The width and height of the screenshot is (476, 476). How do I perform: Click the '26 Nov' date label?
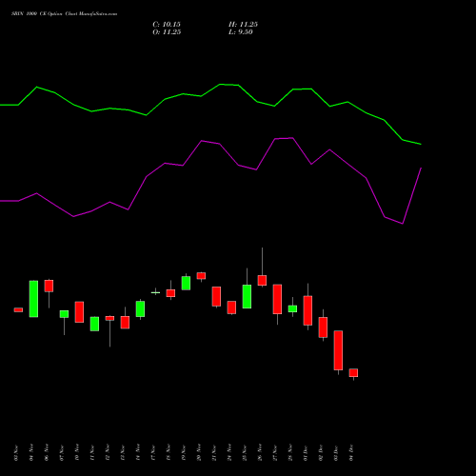(260, 453)
